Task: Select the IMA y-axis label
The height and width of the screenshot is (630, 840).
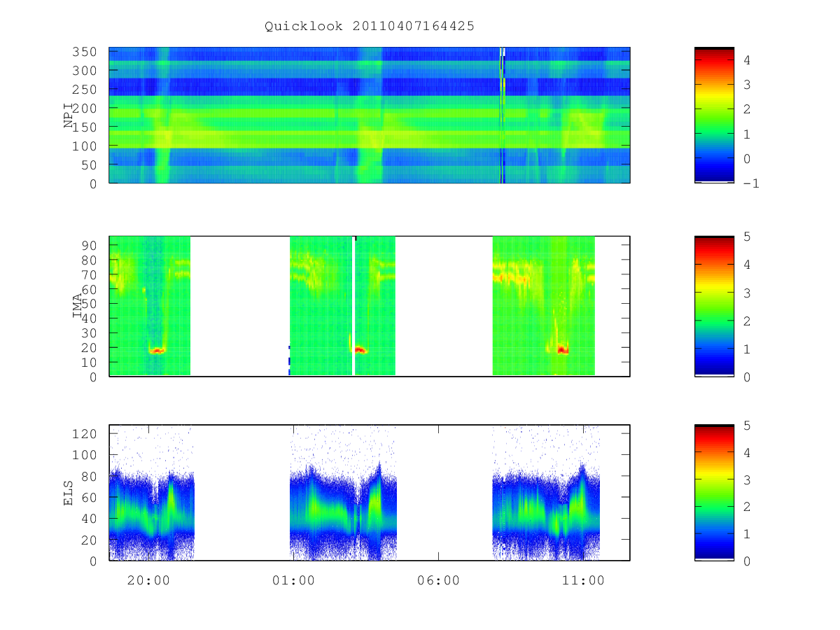Action: (x=78, y=307)
